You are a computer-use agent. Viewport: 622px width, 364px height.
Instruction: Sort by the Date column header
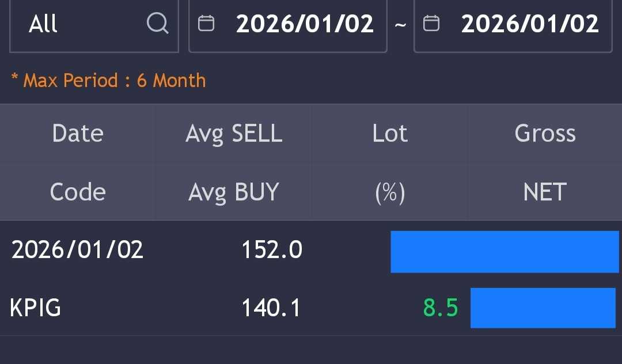click(78, 134)
